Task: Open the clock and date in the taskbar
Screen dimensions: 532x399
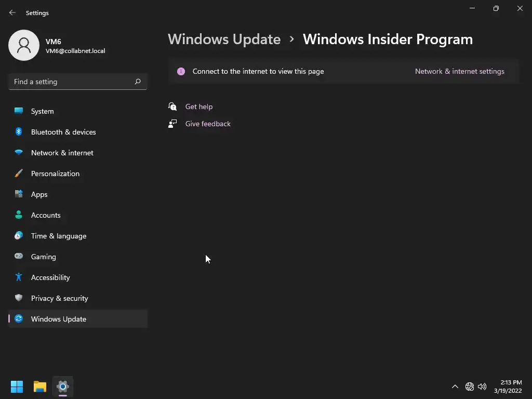Action: 508,387
